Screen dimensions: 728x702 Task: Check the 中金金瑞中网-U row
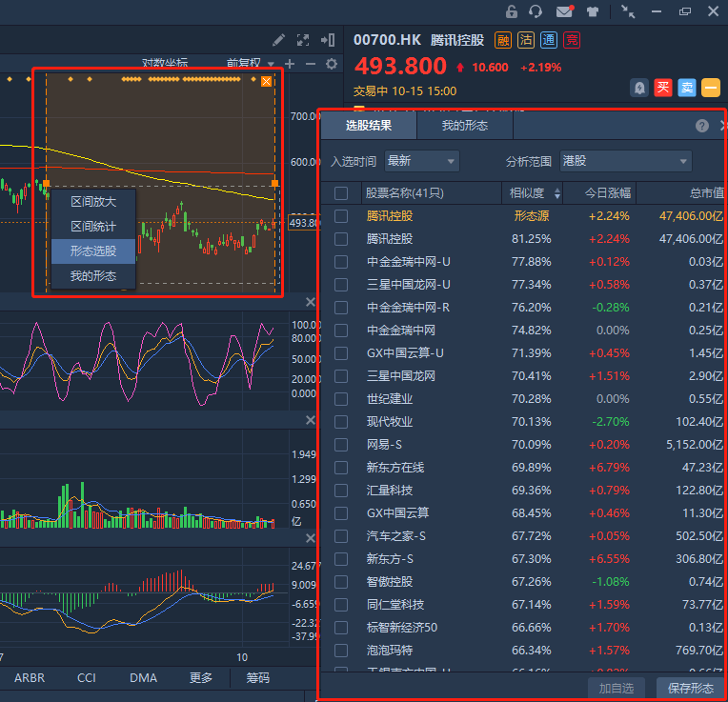click(341, 262)
